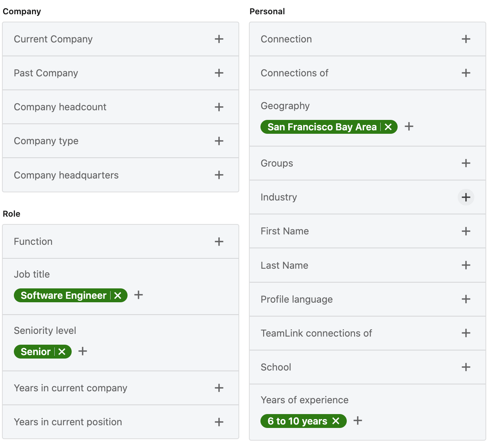The width and height of the screenshot is (487, 448).
Task: Click plus icon beside School filter
Action: tap(465, 367)
